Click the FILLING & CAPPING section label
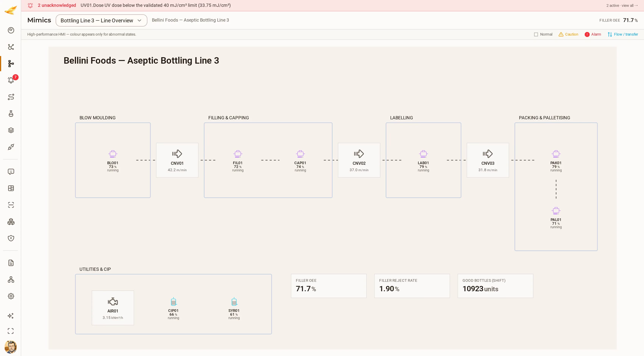This screenshot has height=356, width=644. tap(228, 118)
